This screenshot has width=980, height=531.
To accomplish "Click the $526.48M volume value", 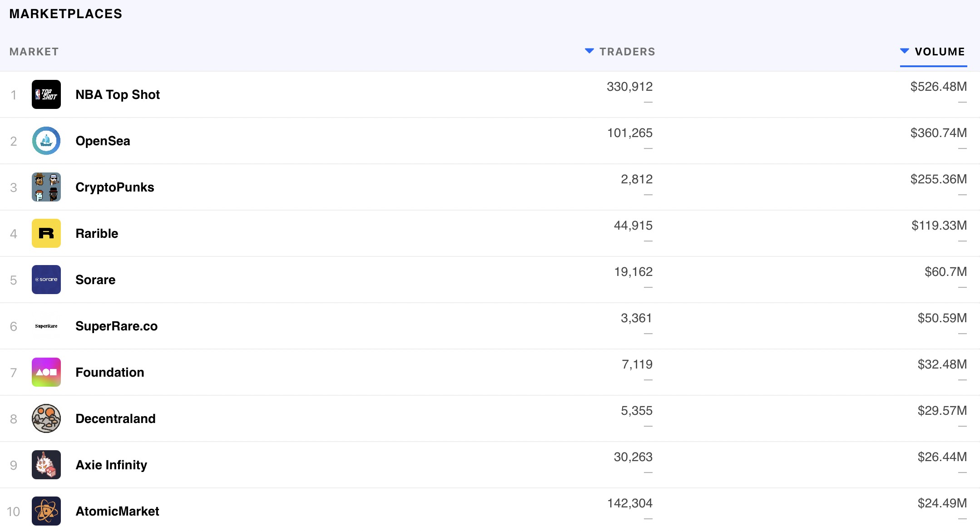I will point(939,87).
